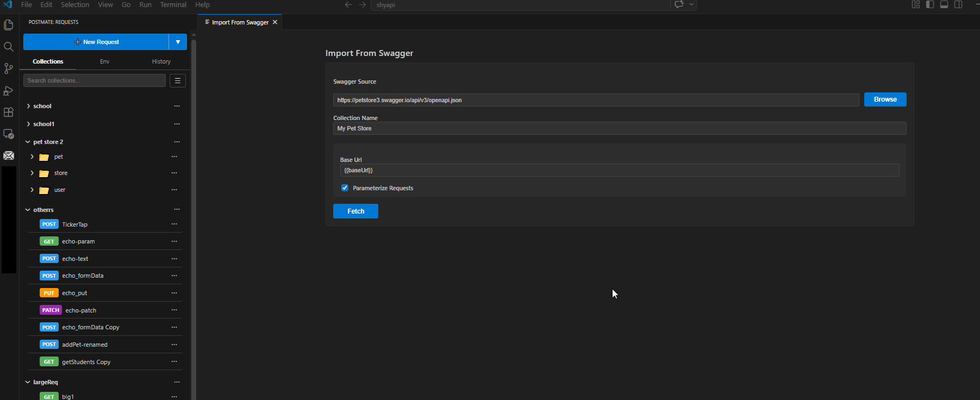Image resolution: width=980 pixels, height=400 pixels.
Task: Open the echo-text POST request
Action: [105, 259]
